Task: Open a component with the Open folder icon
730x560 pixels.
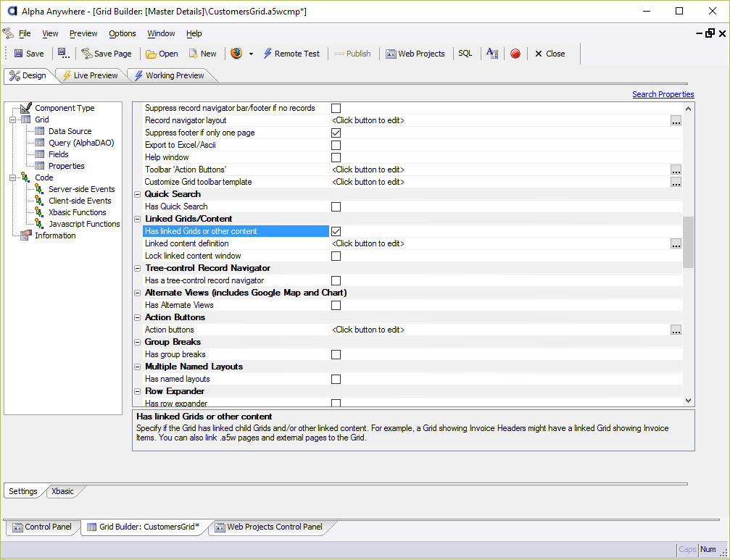Action: pos(162,54)
